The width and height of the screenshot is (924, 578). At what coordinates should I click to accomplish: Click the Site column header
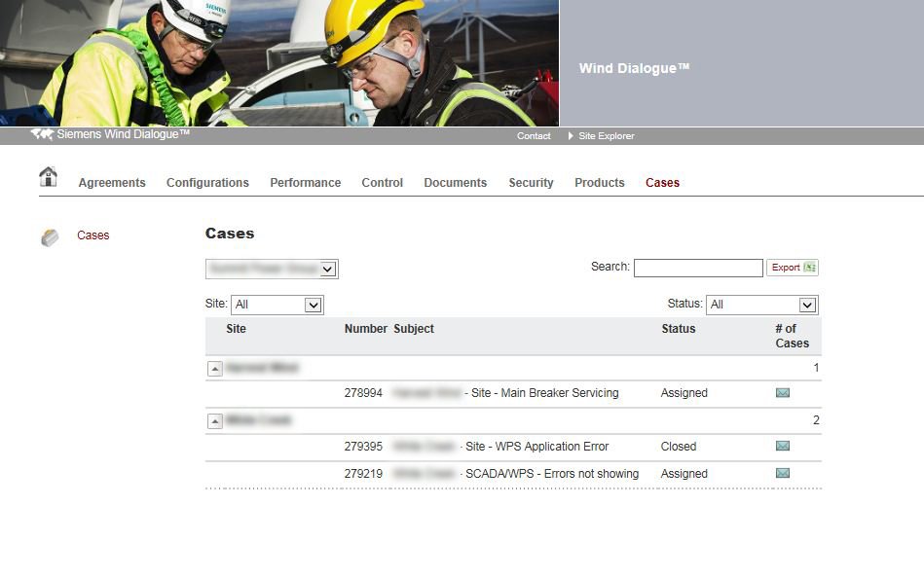coord(236,329)
